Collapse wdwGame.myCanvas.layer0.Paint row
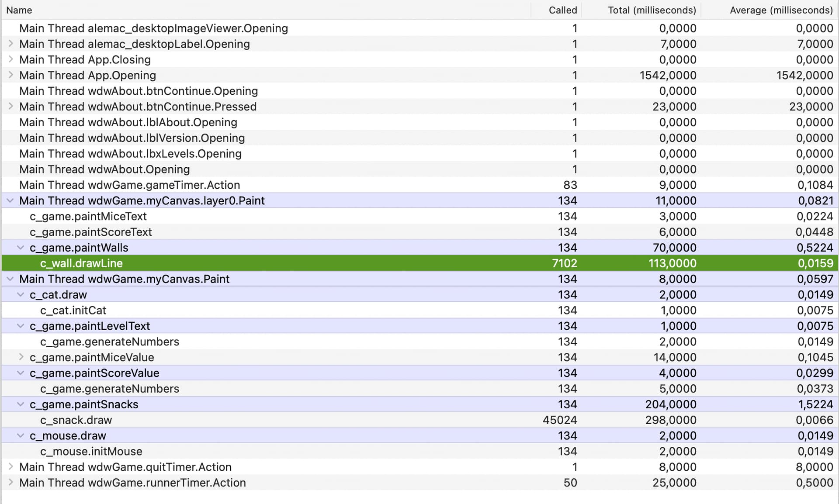This screenshot has height=504, width=839. tap(10, 200)
